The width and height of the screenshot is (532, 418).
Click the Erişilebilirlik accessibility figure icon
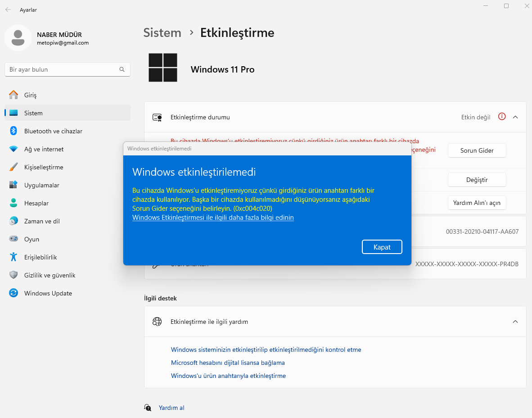tap(14, 257)
